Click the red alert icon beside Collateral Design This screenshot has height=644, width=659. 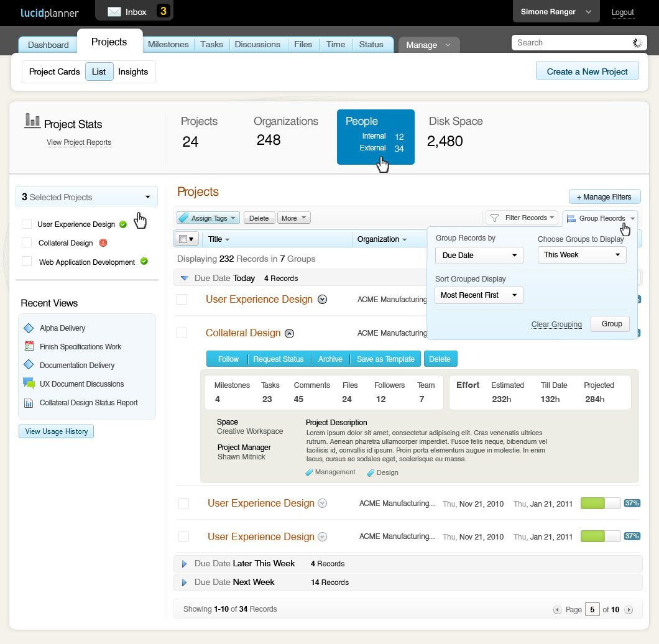coord(103,243)
